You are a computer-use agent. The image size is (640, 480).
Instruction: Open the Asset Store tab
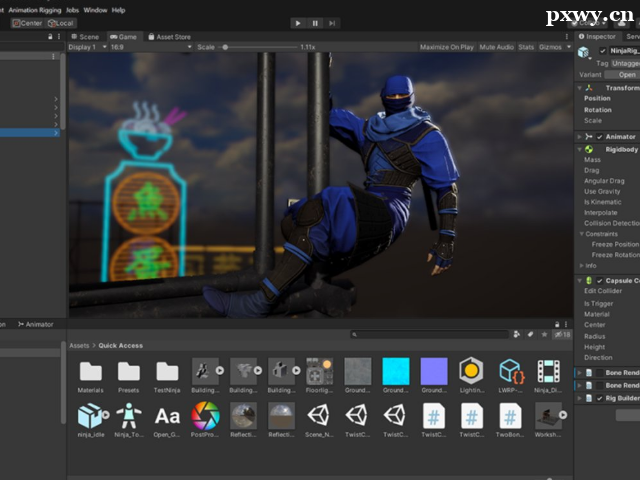[168, 37]
